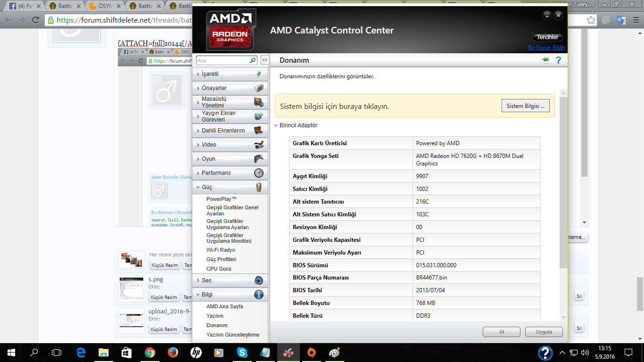The width and height of the screenshot is (644, 362).
Task: Select the 768 MB memory value
Action: tap(476, 303)
